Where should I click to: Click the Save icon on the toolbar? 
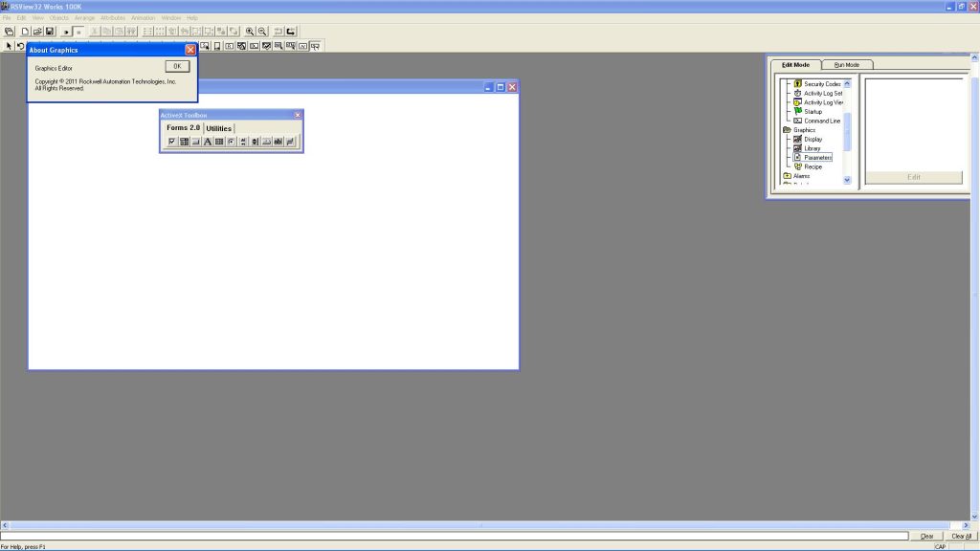(51, 30)
